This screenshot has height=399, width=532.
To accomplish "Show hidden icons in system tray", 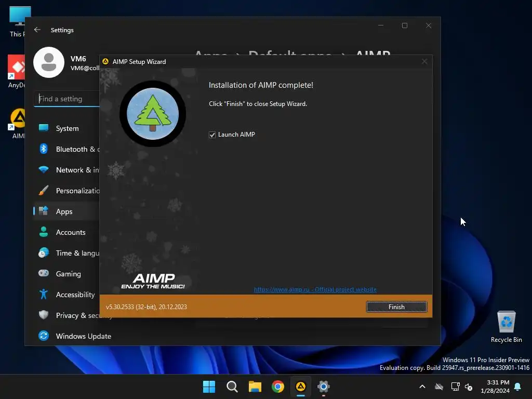I will click(x=422, y=387).
